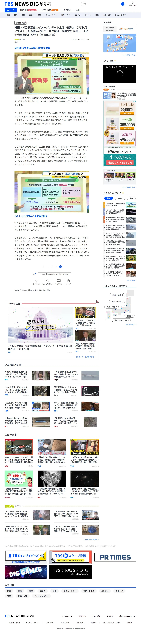The width and height of the screenshot is (141, 644).
Task: Select the 週間 ranking toggle
Action: [x=131, y=198]
